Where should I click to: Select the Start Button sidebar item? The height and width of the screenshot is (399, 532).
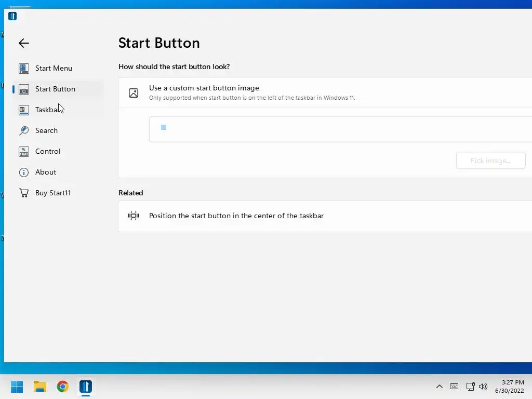point(58,89)
